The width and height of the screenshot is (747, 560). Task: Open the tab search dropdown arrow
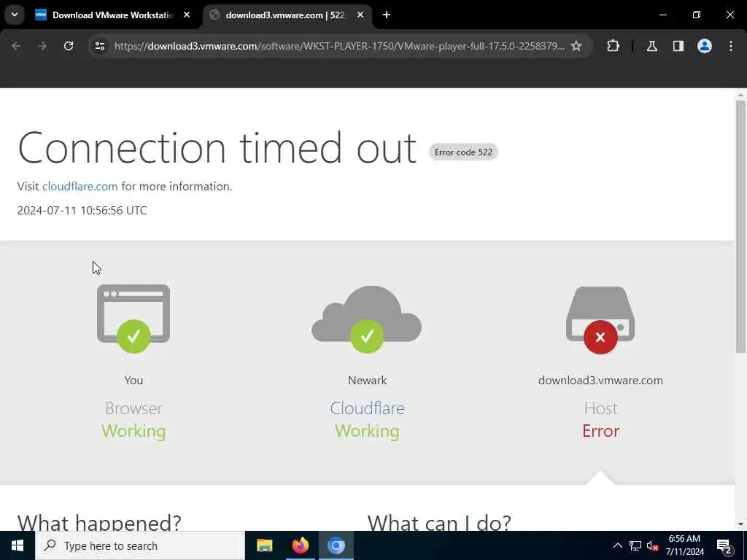15,15
